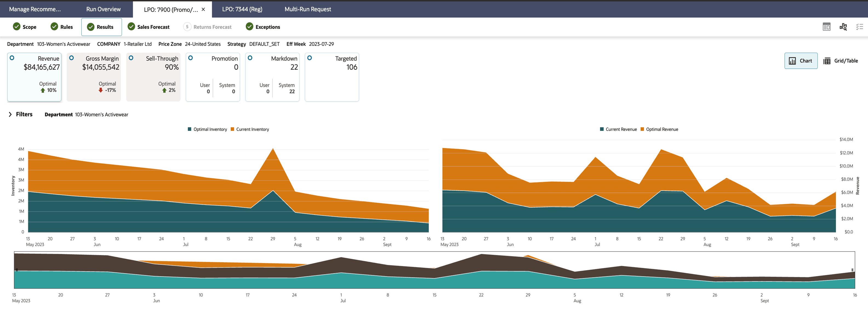Select the Markdown metric radio button
This screenshot has height=316, width=868.
[x=250, y=58]
